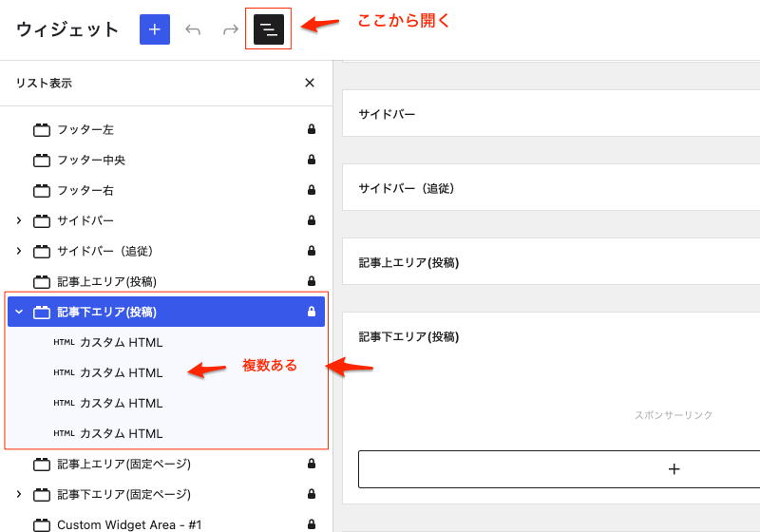Redo the last change
The image size is (760, 532).
[x=231, y=29]
